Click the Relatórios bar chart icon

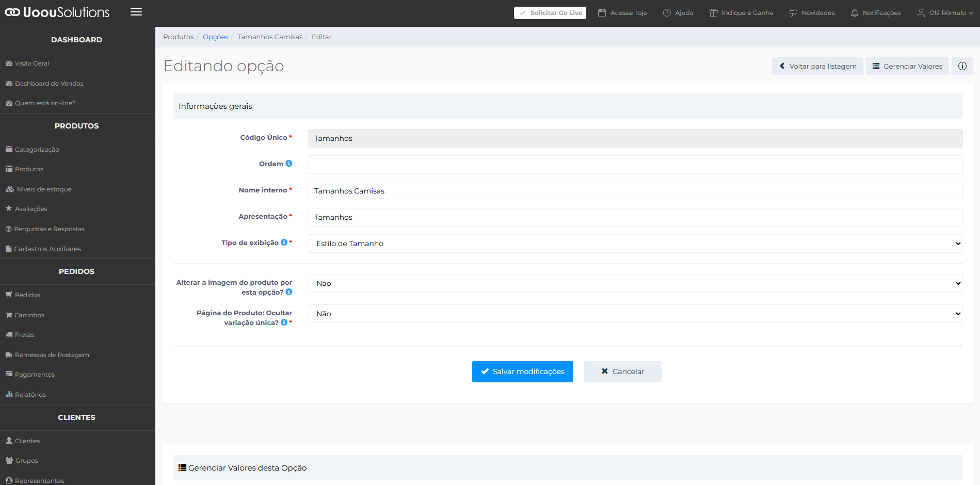(x=9, y=394)
